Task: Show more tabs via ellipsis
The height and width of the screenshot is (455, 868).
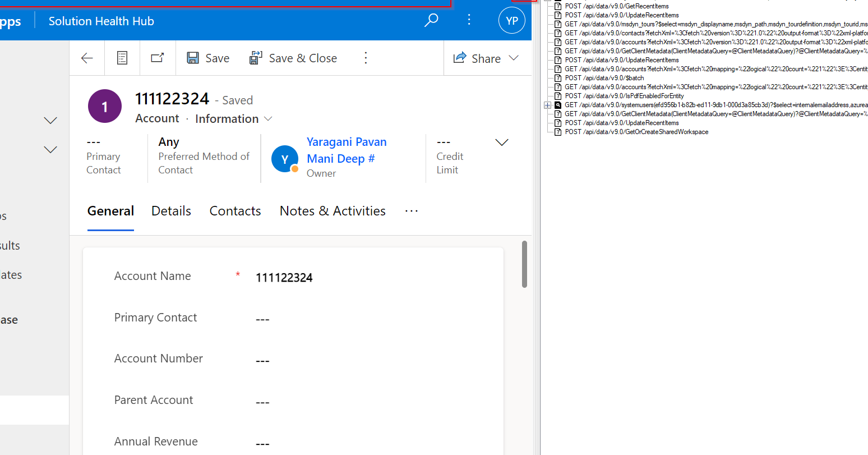Action: tap(411, 211)
